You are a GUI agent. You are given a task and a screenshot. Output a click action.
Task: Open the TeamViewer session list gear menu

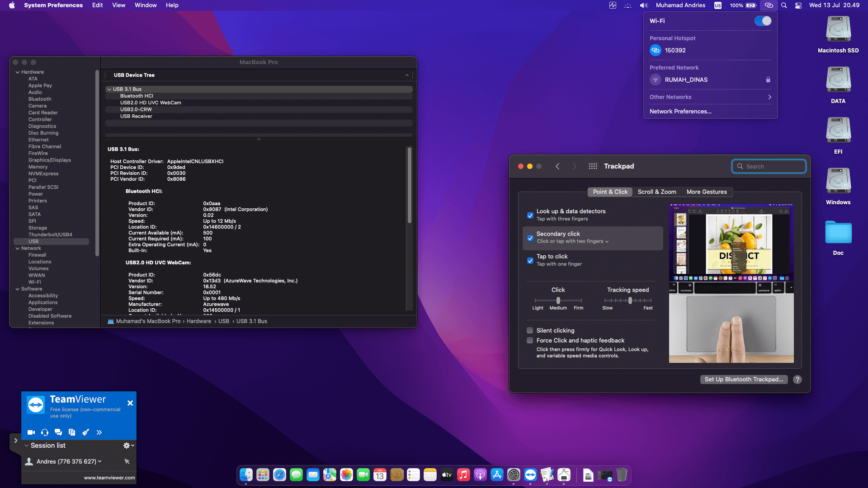(x=128, y=446)
